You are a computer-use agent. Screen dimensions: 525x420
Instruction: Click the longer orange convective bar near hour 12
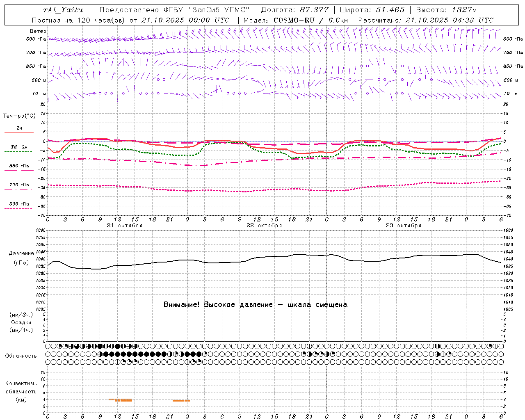[x=123, y=400]
